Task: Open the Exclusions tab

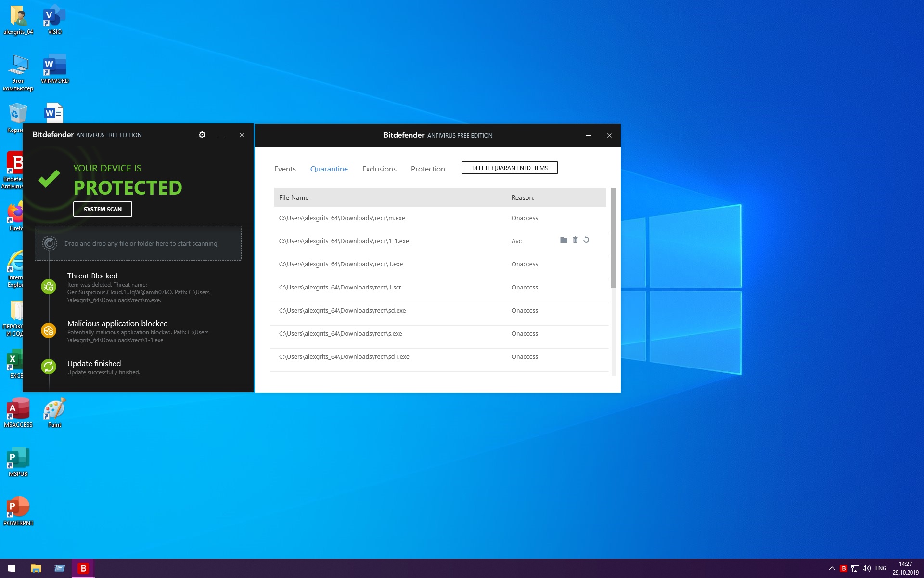Action: (x=379, y=169)
